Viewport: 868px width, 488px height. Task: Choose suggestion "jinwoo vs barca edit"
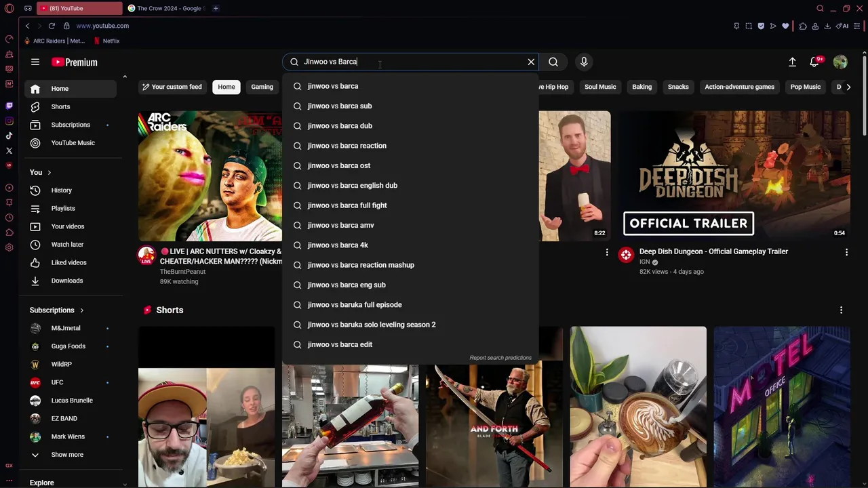410,344
